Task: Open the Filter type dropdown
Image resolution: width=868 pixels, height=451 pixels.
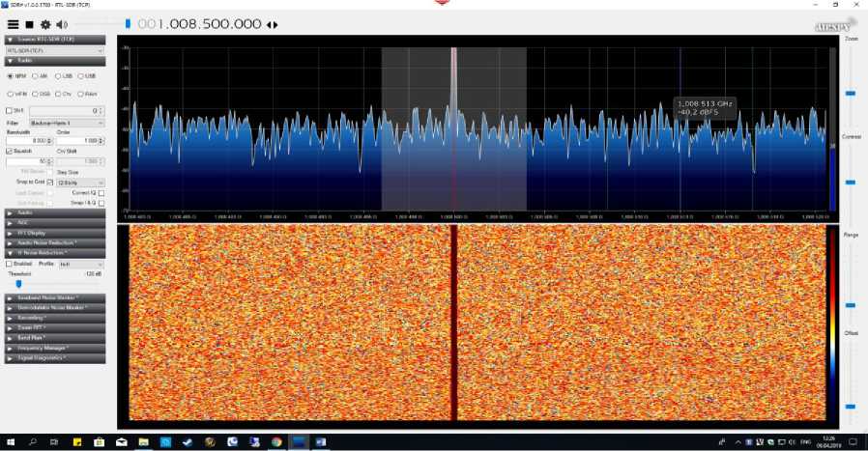Action: [x=66, y=123]
